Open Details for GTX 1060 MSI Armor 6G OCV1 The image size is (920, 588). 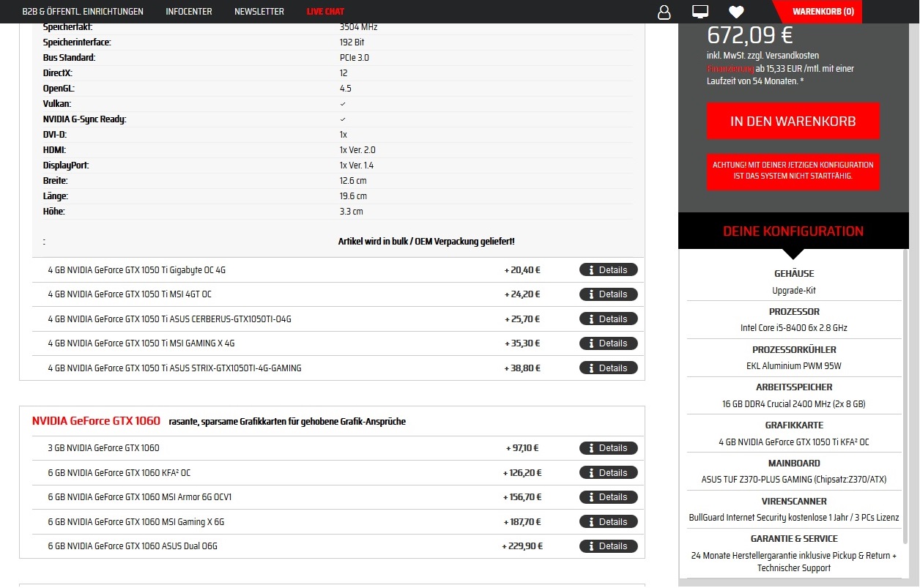pos(609,497)
